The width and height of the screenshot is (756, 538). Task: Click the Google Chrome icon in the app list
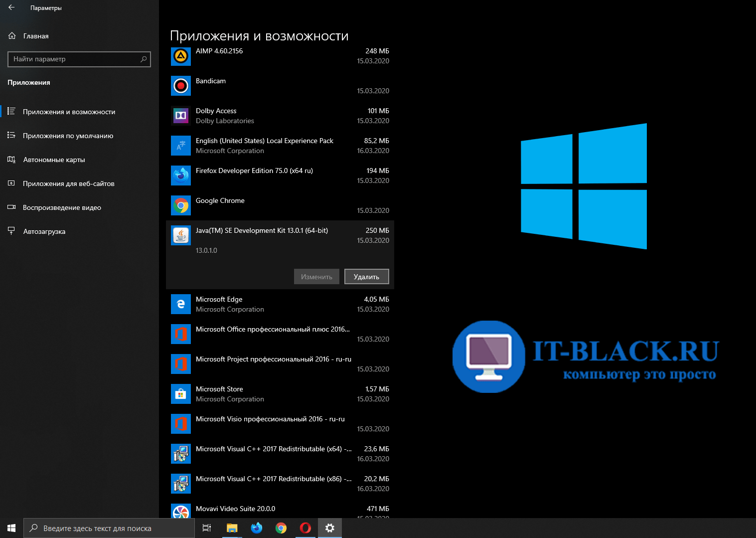point(180,205)
